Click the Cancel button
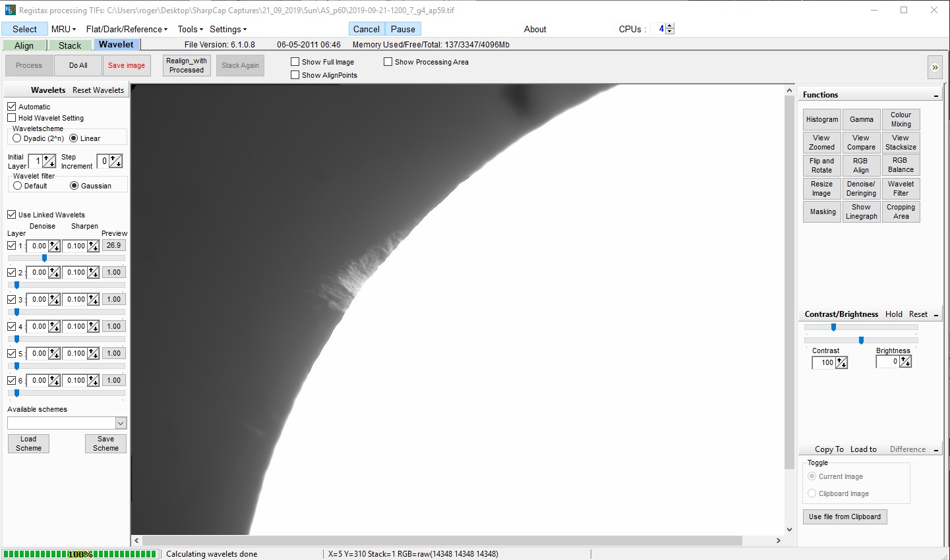The width and height of the screenshot is (950, 560). click(x=367, y=29)
